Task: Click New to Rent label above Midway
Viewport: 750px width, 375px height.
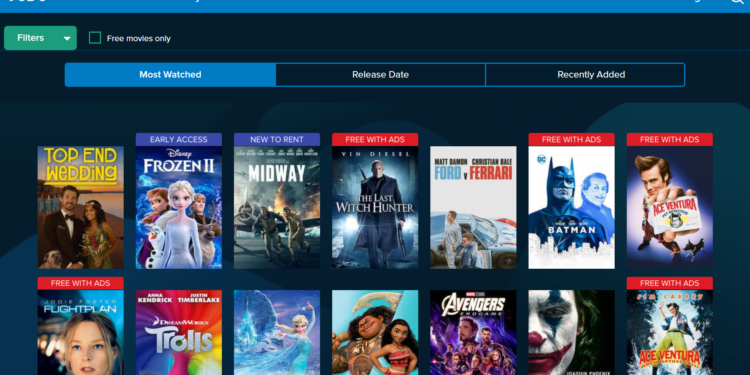Action: pyautogui.click(x=277, y=140)
